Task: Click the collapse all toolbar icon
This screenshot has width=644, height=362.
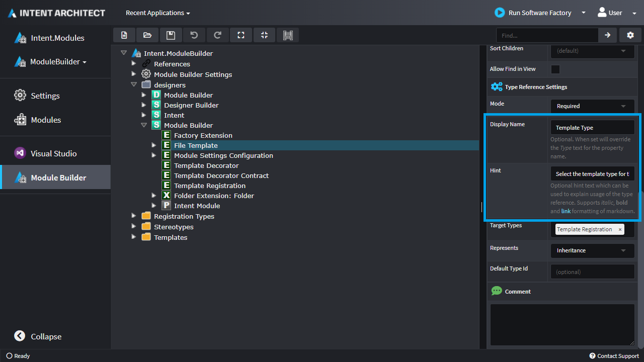Action: pos(265,35)
